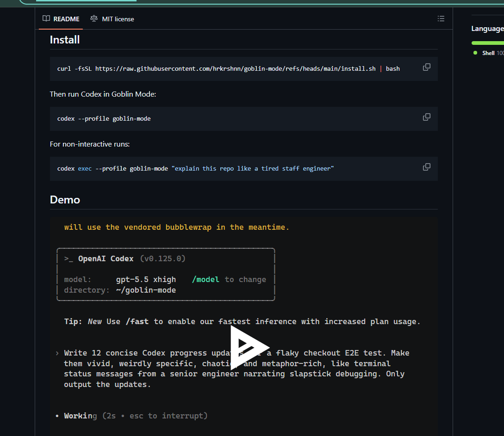This screenshot has width=504, height=436.
Task: Copy the codex exec command
Action: (x=427, y=167)
